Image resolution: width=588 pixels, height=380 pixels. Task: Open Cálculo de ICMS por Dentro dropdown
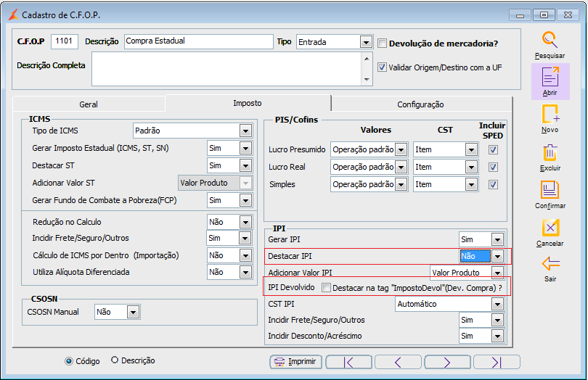point(245,255)
